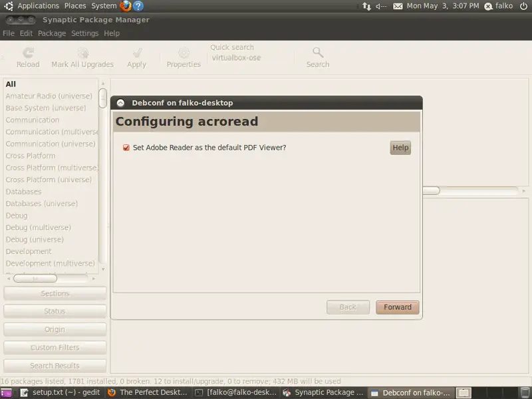Screen dimensions: 532x399
Task: Open the Help launcher in top panel
Action: pos(138,6)
